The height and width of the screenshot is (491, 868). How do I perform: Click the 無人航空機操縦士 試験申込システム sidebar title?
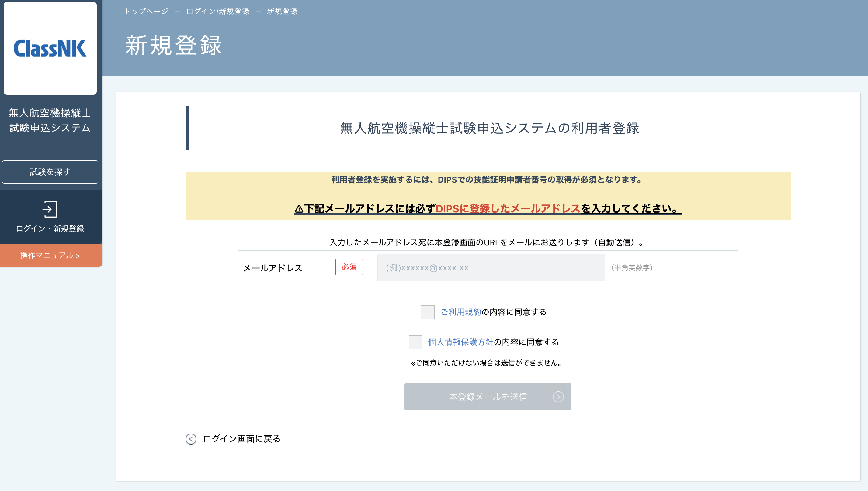click(x=50, y=120)
